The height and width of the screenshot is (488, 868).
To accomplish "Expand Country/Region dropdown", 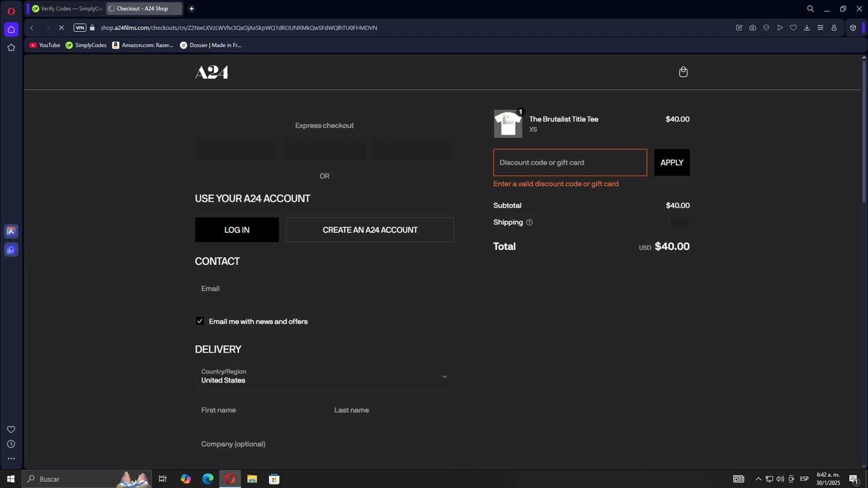I will 325,376.
